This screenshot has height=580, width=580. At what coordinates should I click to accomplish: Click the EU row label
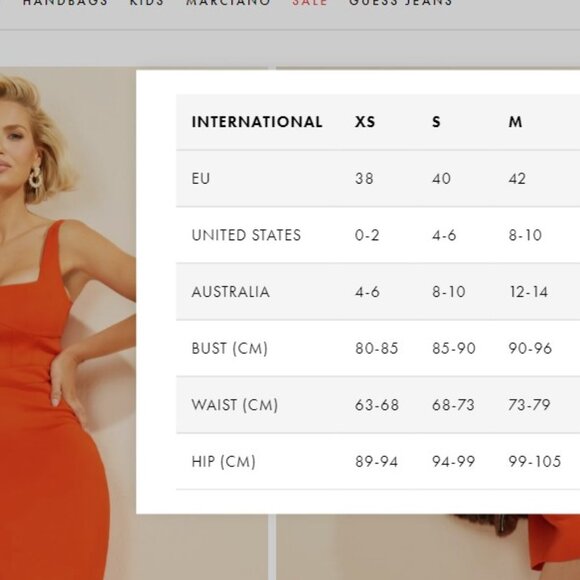[x=200, y=179]
